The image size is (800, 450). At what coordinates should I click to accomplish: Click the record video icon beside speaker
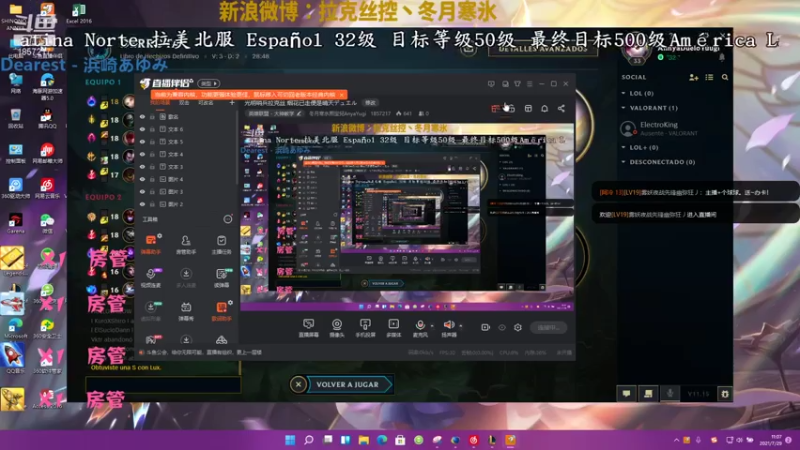coord(485,327)
